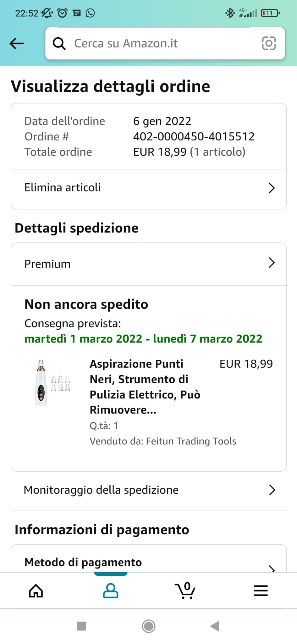The height and width of the screenshot is (644, 297).
Task: Focus the Cerca su Amazon.it search field
Action: pos(165,43)
